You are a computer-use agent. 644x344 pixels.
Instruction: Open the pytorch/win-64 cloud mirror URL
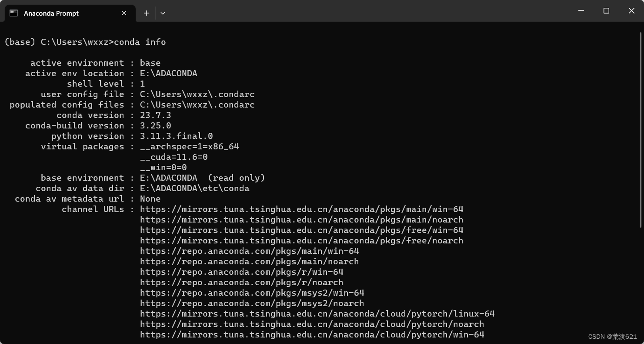tap(312, 334)
